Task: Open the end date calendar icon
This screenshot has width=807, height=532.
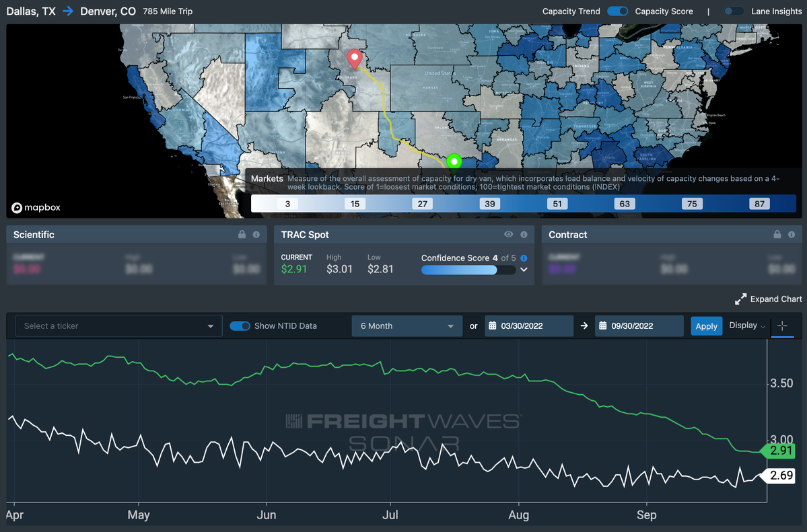Action: coord(602,326)
